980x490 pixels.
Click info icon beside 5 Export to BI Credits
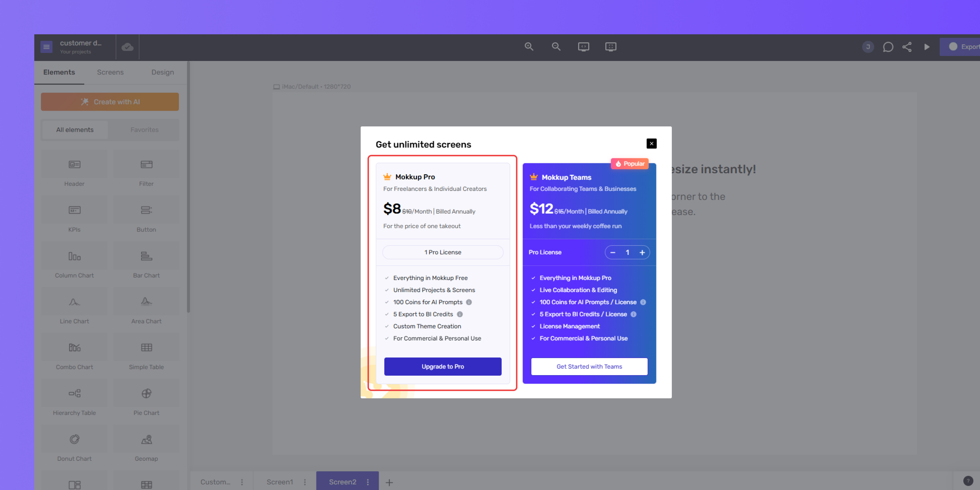pyautogui.click(x=460, y=314)
